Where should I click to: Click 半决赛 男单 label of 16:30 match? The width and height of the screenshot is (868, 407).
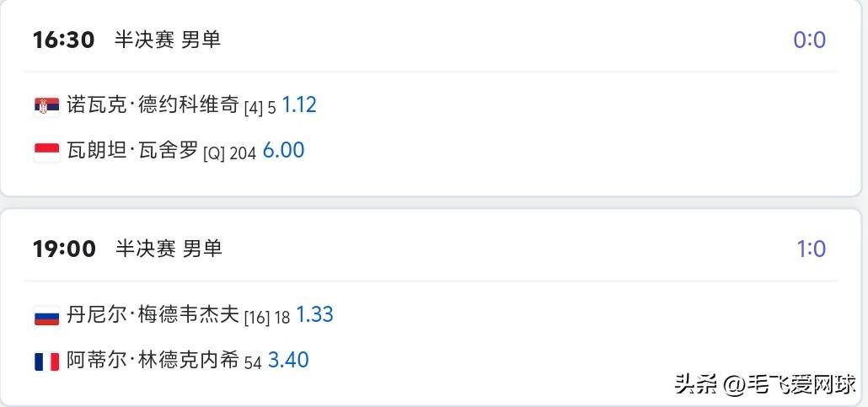168,40
